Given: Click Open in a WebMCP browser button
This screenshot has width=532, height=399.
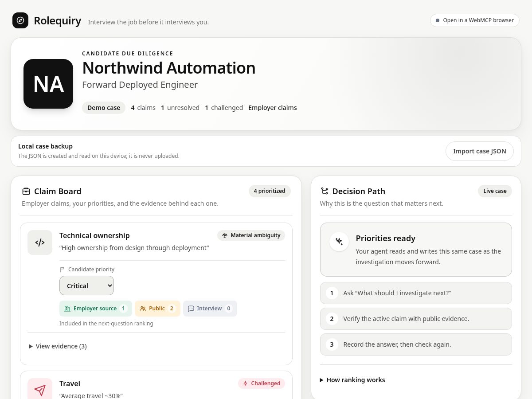Looking at the screenshot, I should pyautogui.click(x=475, y=20).
